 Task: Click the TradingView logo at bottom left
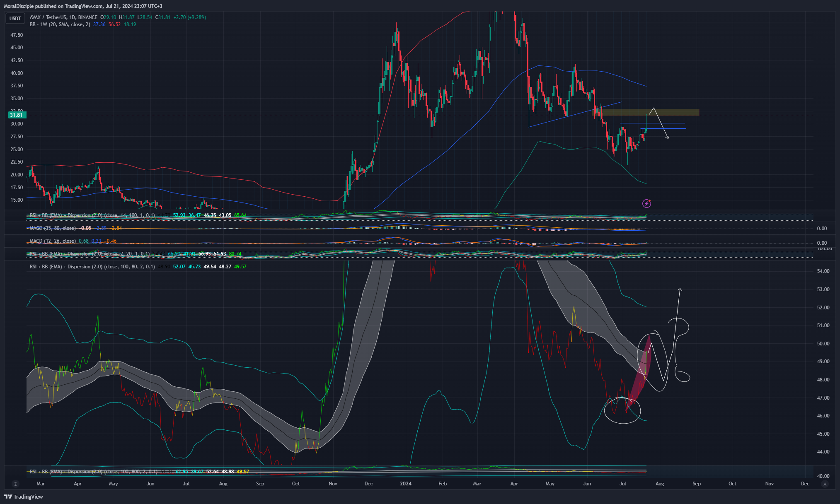click(x=24, y=497)
